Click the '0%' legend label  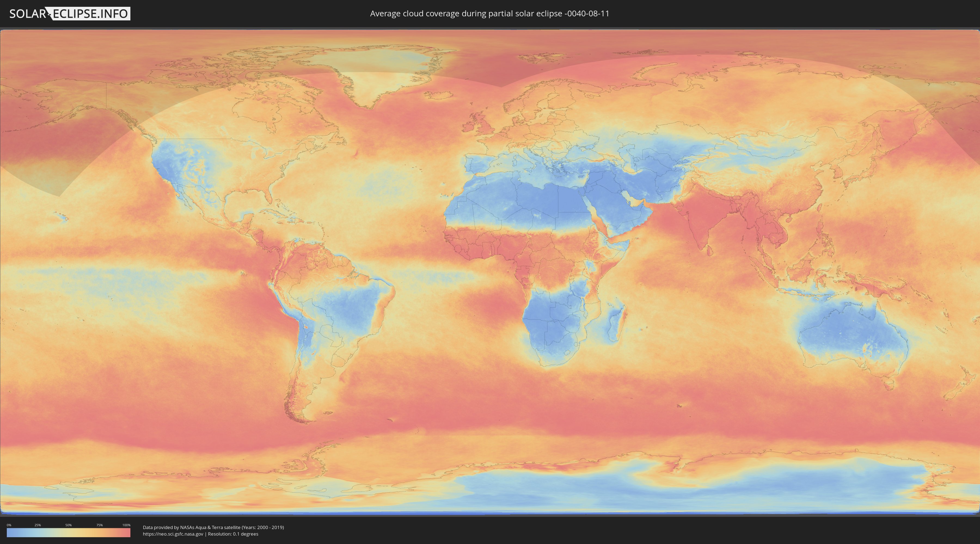coord(9,525)
